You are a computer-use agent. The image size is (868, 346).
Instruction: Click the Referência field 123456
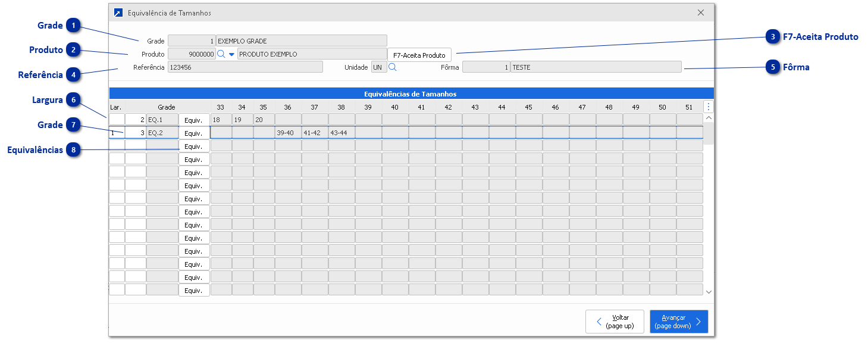245,67
